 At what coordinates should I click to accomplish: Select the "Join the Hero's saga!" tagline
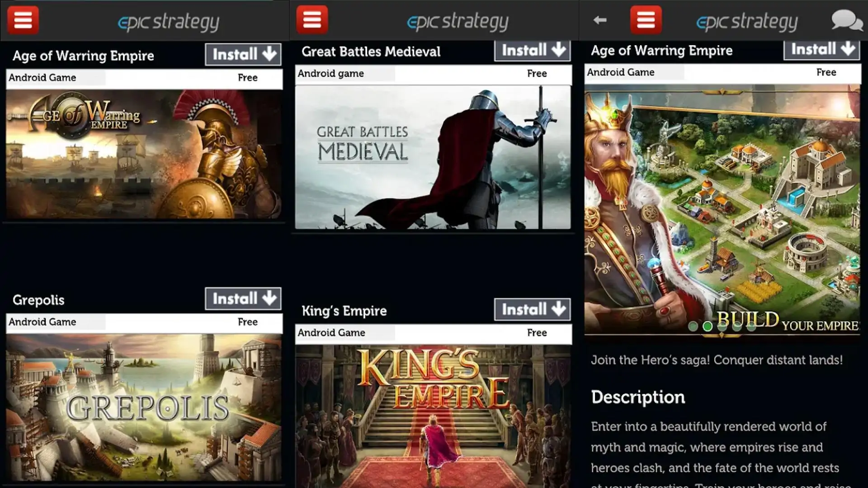pyautogui.click(x=717, y=360)
